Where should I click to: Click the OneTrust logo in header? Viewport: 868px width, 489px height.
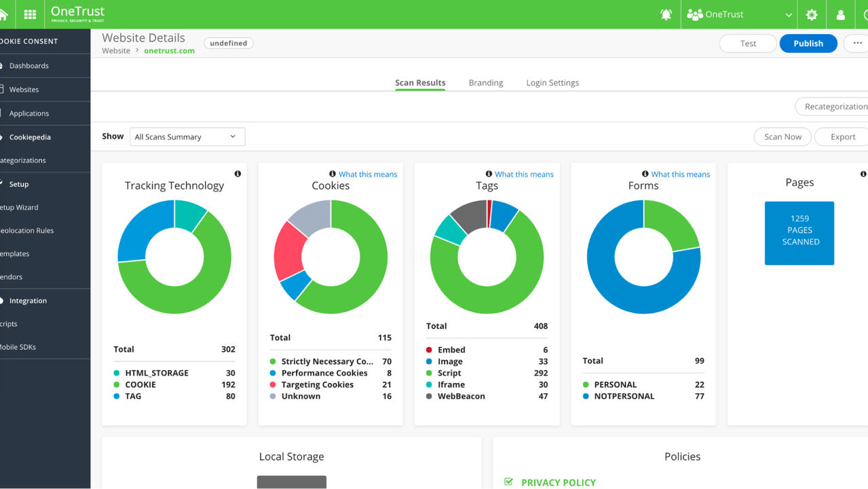[x=78, y=14]
